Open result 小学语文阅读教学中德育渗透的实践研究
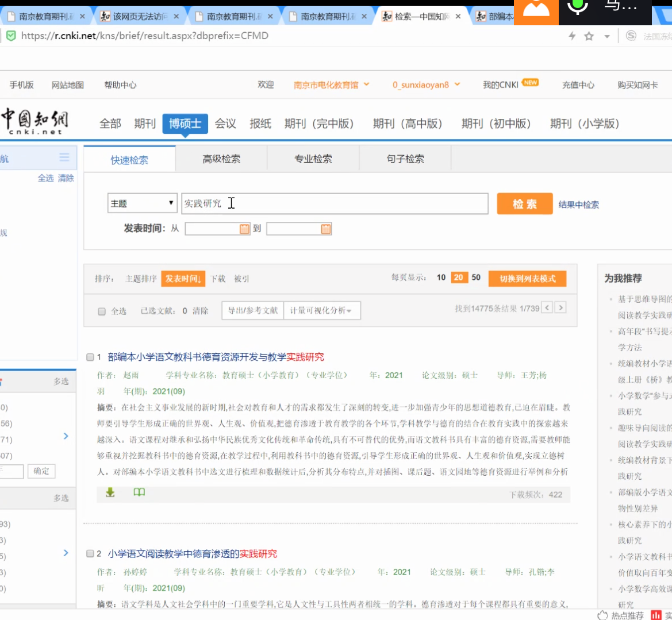Screen dimensions: 672x620 (193, 553)
